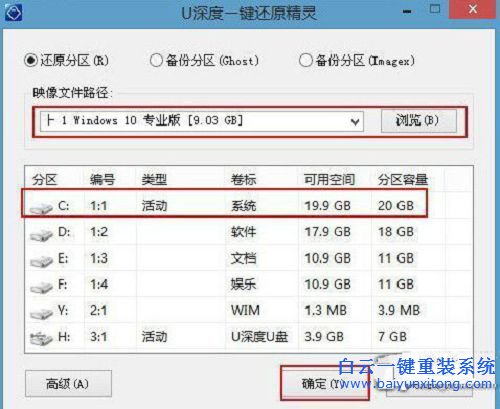Close the U深度一键还原精灵 window

pyautogui.click(x=472, y=9)
